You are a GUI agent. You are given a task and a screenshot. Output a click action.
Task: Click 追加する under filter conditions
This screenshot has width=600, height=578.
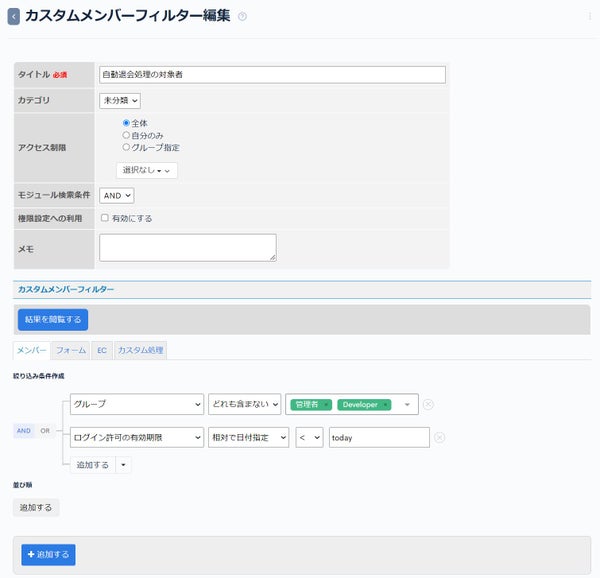(93, 465)
